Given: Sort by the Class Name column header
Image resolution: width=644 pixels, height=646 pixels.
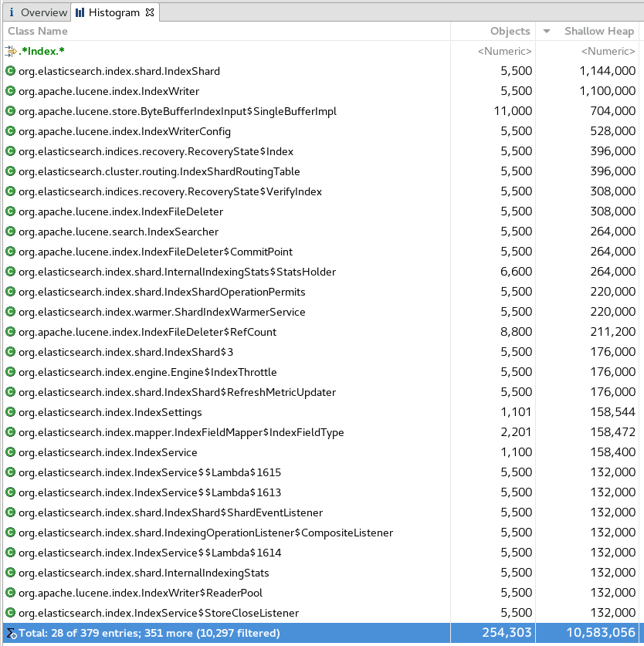Looking at the screenshot, I should point(38,32).
